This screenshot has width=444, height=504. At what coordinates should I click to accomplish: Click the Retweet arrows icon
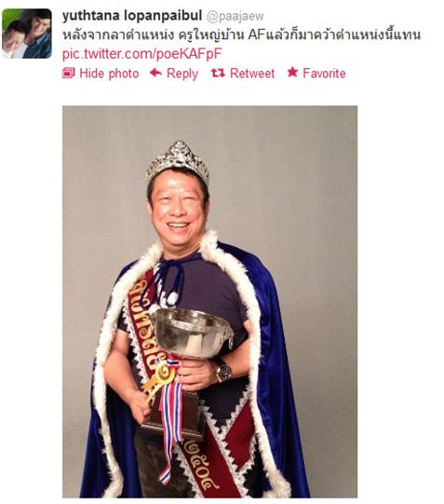218,74
